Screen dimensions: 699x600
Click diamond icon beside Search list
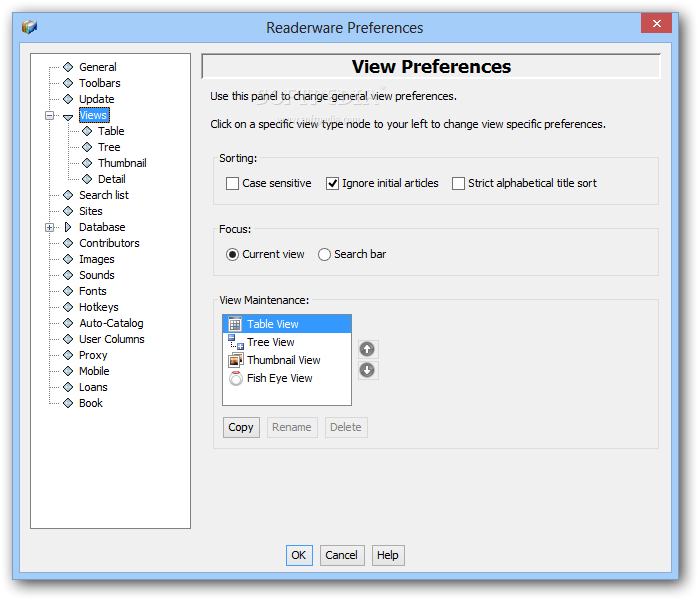(68, 195)
